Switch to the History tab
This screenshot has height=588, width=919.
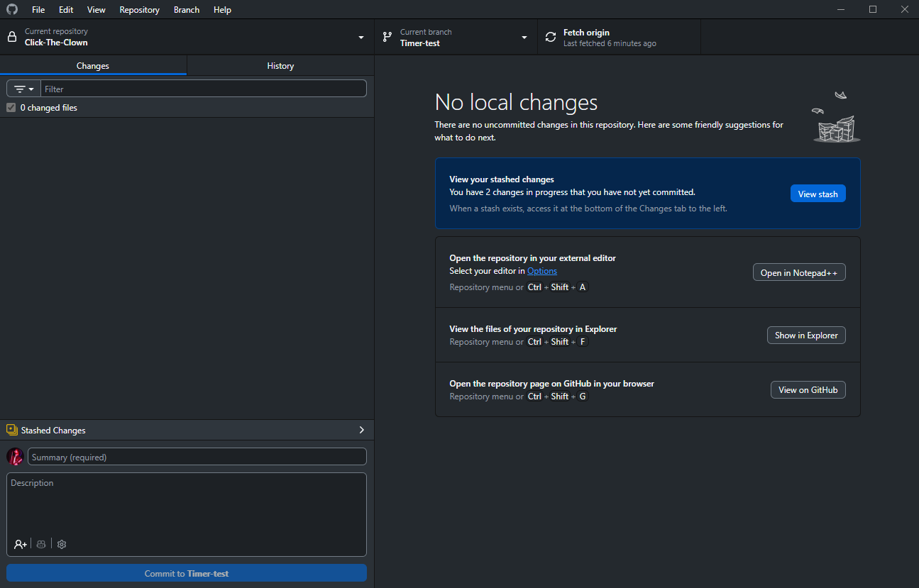[x=280, y=65]
